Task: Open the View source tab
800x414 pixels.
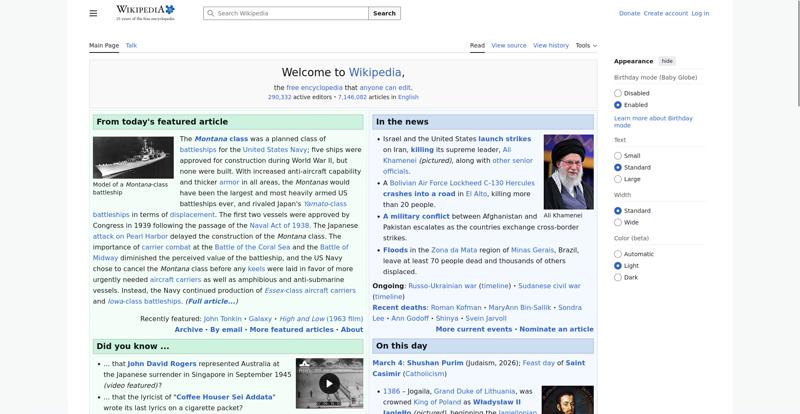Action: 509,45
